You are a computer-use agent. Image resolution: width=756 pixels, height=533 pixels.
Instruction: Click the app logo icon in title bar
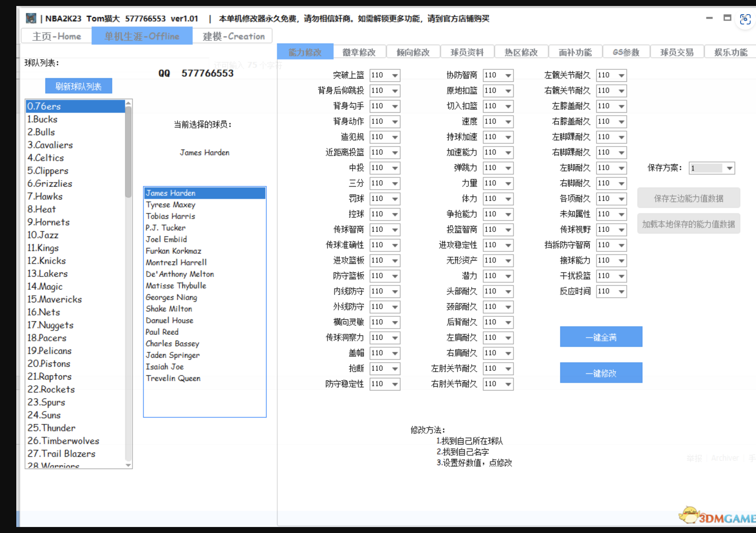[x=31, y=18]
